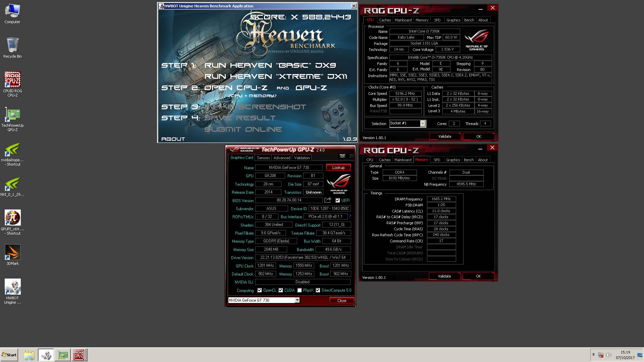Click the BIOS export share icon

[328, 200]
